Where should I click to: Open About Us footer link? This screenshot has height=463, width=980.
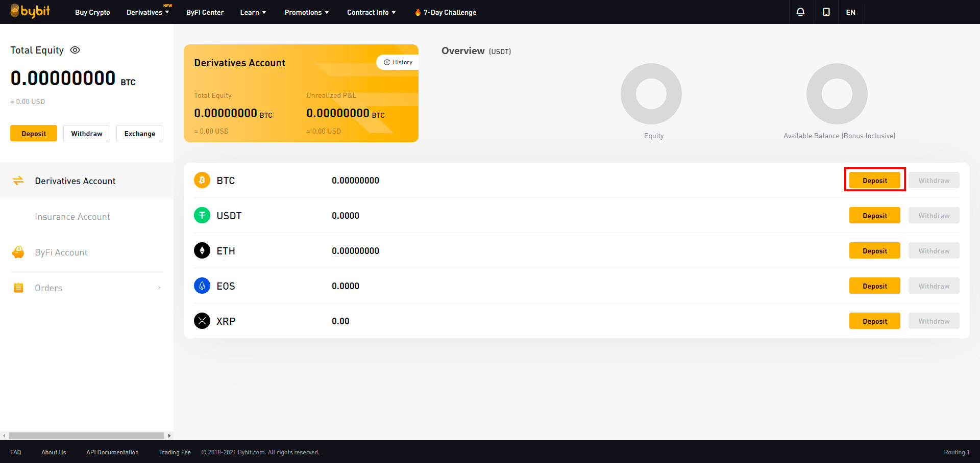54,452
